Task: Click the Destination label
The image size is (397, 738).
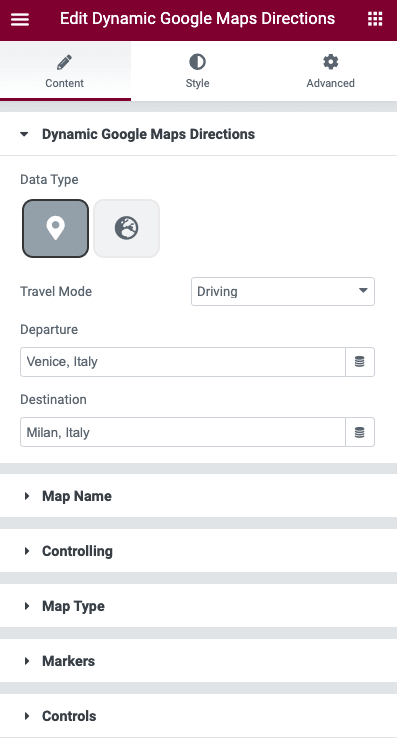Action: point(53,400)
